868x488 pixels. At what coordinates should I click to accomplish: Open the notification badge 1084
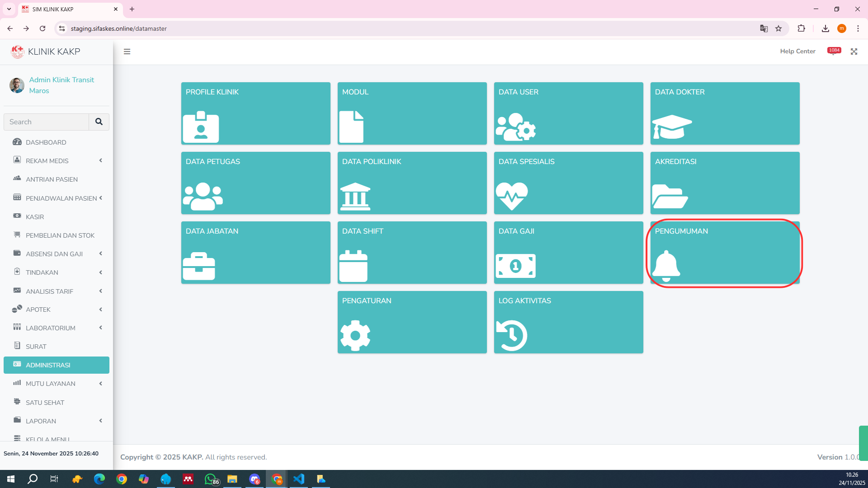coord(834,51)
